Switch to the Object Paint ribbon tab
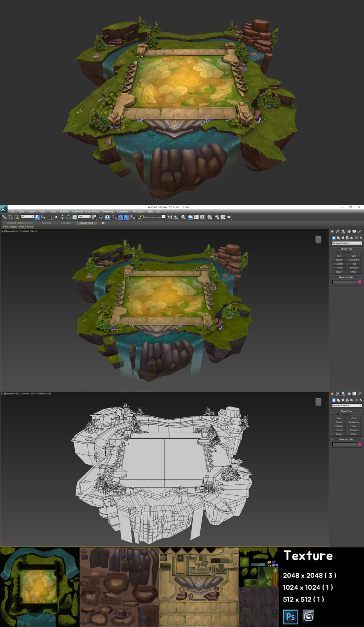Screen dimensions: 364x627 86,223
